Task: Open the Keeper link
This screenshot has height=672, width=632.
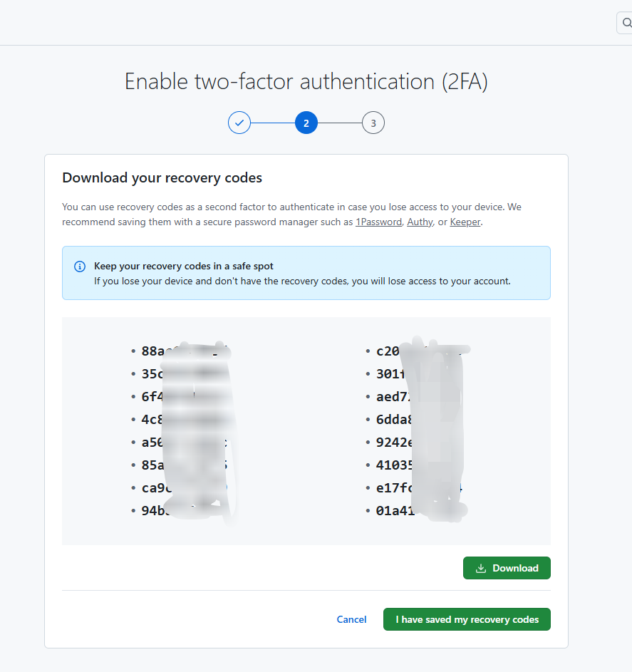Action: (465, 222)
